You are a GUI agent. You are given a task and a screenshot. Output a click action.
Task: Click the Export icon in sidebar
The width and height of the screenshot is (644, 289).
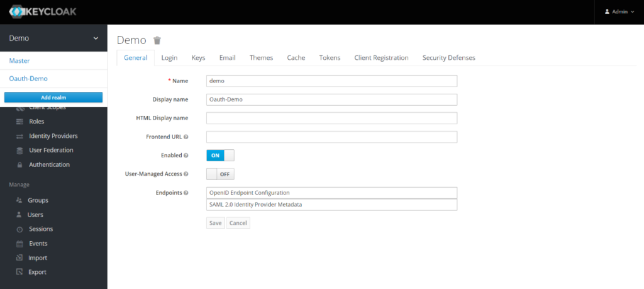point(19,273)
